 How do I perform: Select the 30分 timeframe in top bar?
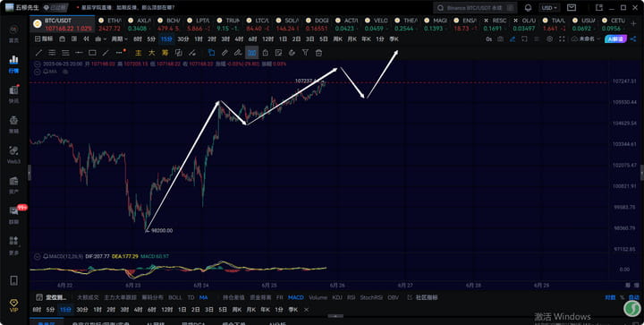coord(183,39)
